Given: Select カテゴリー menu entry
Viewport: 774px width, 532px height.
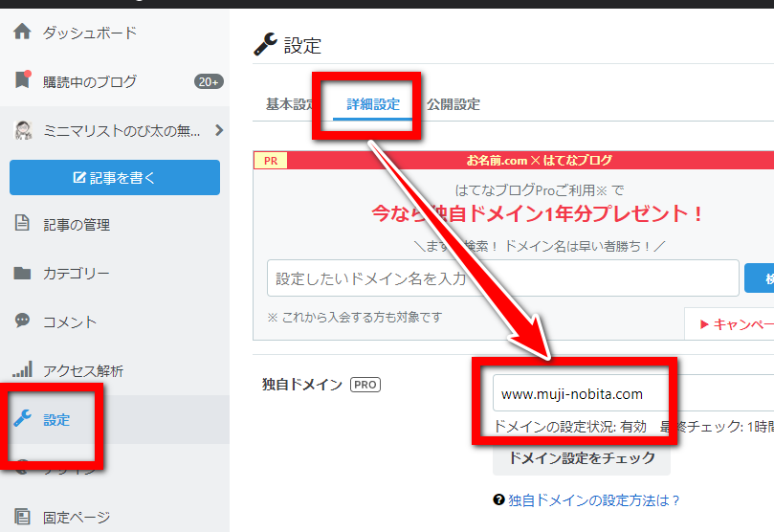Looking at the screenshot, I should point(76,273).
